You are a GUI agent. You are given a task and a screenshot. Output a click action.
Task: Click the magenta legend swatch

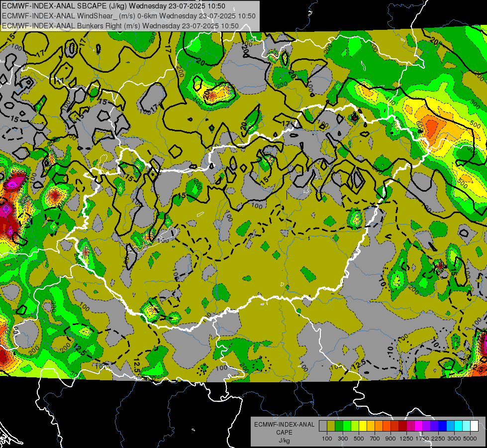[x=419, y=426]
